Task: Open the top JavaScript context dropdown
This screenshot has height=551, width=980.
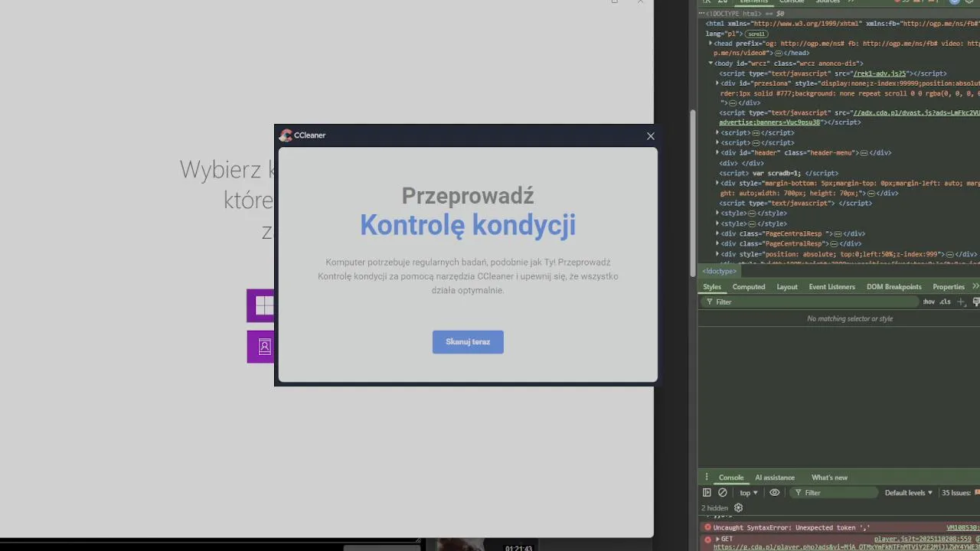Action: [749, 493]
